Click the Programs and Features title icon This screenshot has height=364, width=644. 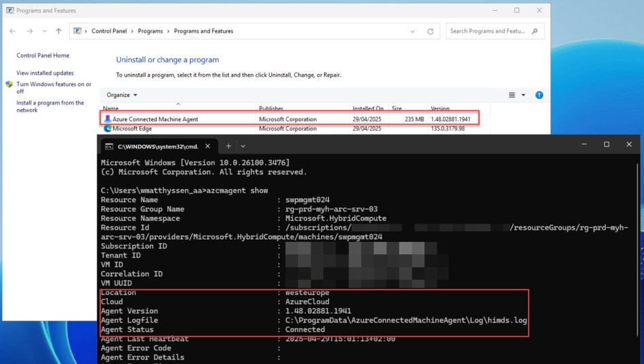click(x=10, y=11)
